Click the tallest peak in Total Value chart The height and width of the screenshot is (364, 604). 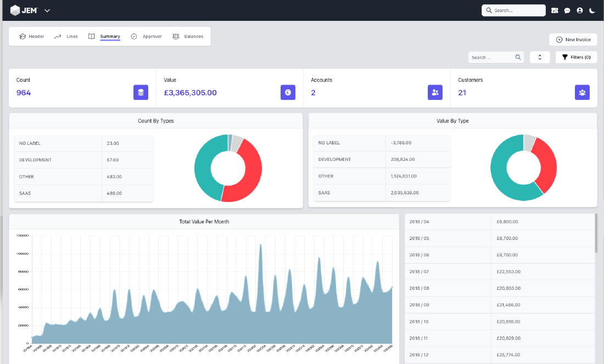coord(261,245)
